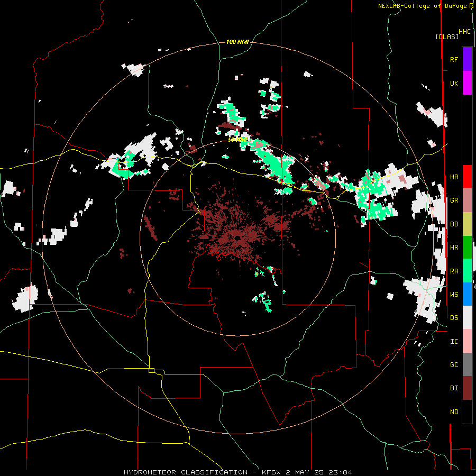
Task: Select the GC ground clutter gray swatch
Action: 467,364
